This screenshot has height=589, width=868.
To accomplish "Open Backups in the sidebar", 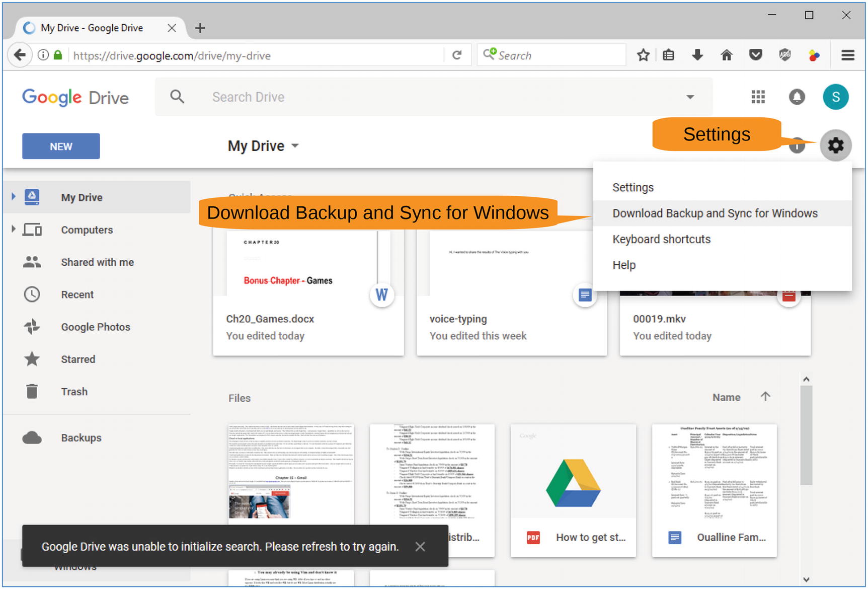I will [x=97, y=437].
